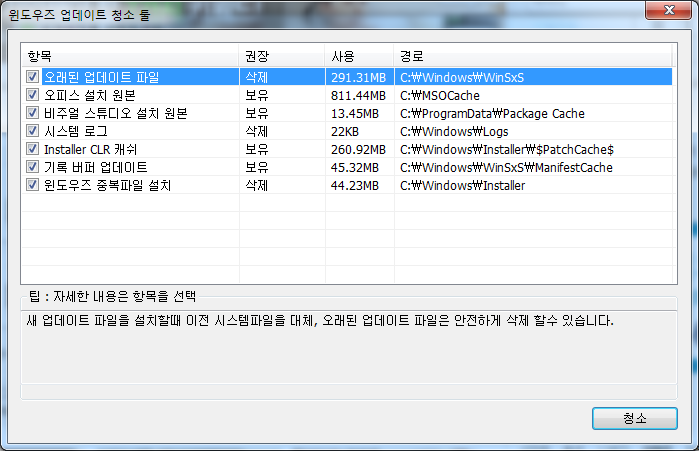Click the 45.32MB size value

click(355, 168)
